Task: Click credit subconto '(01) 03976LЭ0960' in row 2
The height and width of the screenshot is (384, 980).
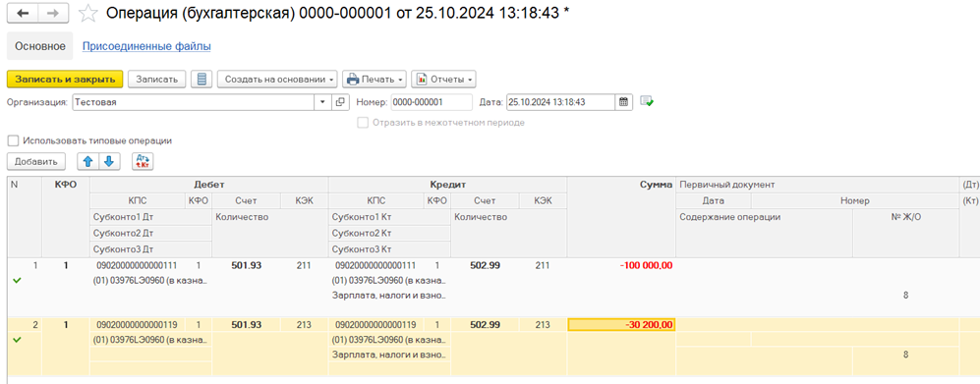Action: tap(388, 340)
